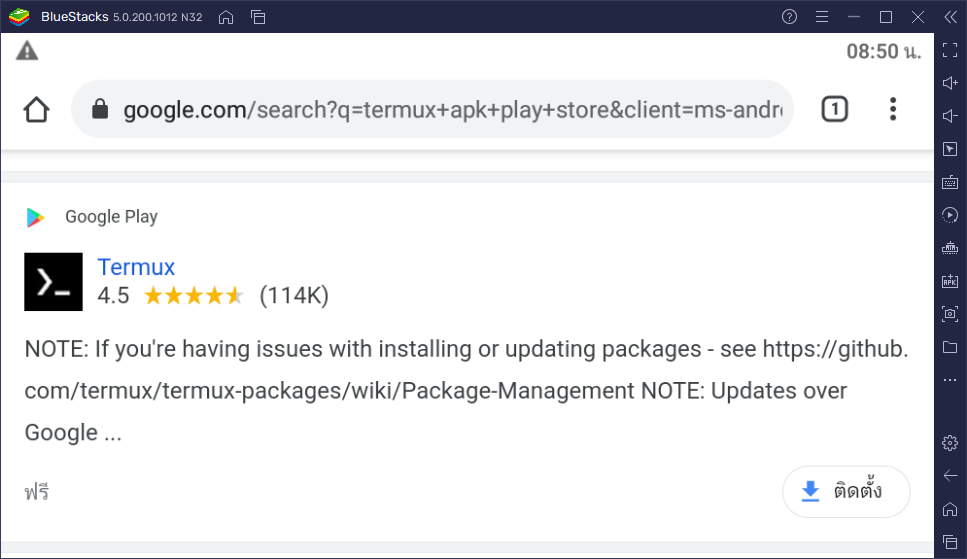This screenshot has height=559, width=967.
Task: Open the multi-instance window icon in title bar
Action: tap(258, 17)
